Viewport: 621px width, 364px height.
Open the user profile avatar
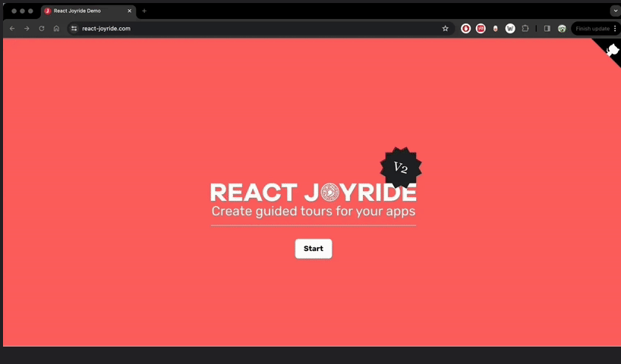tap(562, 29)
